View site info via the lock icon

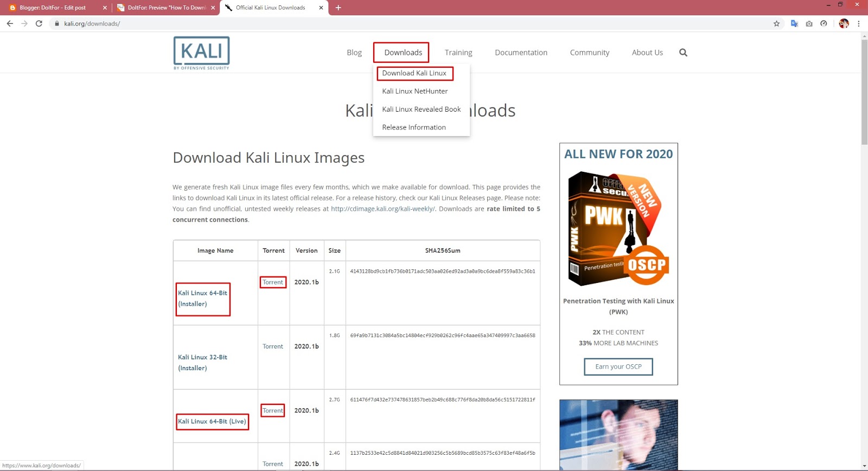coord(56,23)
